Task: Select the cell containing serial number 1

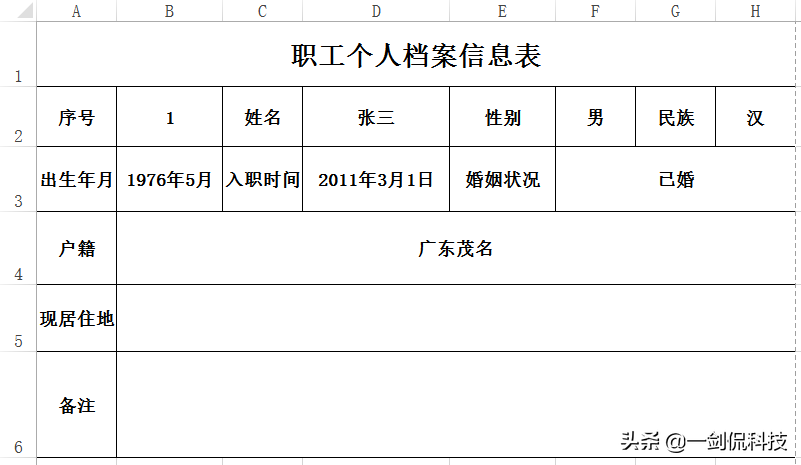Action: 170,117
